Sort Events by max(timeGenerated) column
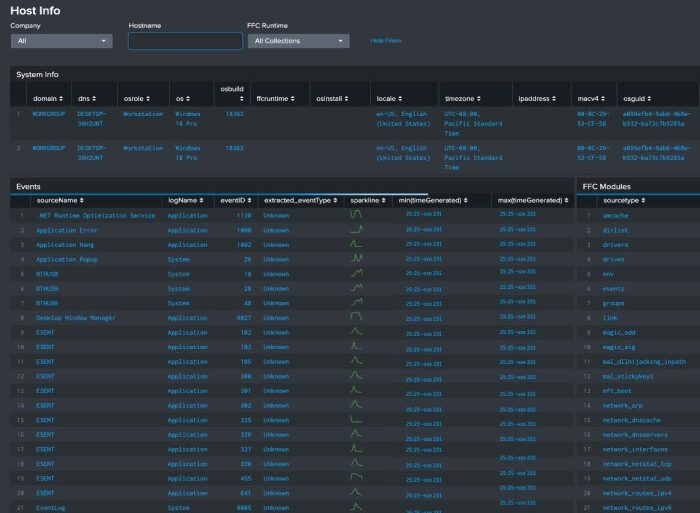The width and height of the screenshot is (700, 513). point(533,200)
